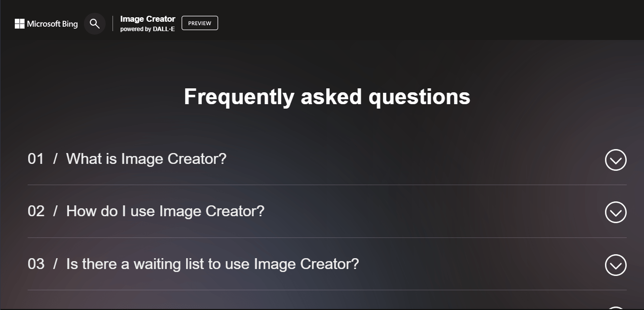The width and height of the screenshot is (644, 310).
Task: Expand the 'What is Image Creator?' answer
Action: (x=147, y=159)
